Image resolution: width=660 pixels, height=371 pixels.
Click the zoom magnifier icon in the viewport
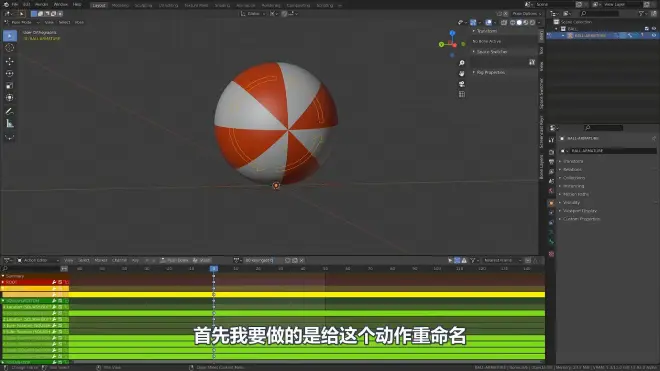462,63
